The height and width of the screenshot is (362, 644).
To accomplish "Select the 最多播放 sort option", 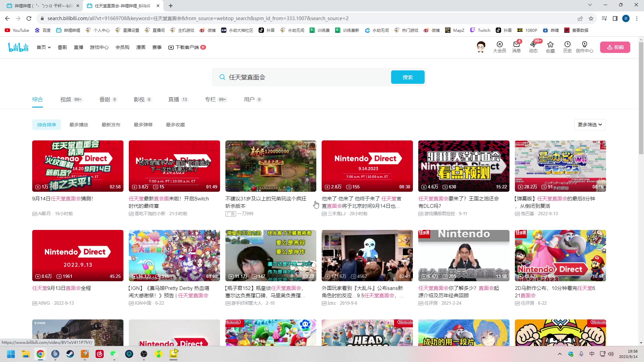I will [78, 124].
